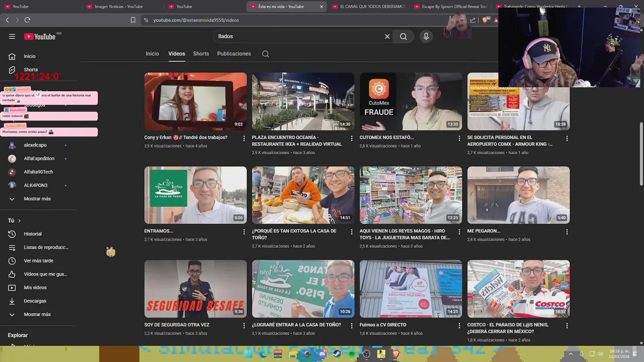Expand the 'Tú' section chevron
Image resolution: width=644 pixels, height=362 pixels.
point(20,221)
